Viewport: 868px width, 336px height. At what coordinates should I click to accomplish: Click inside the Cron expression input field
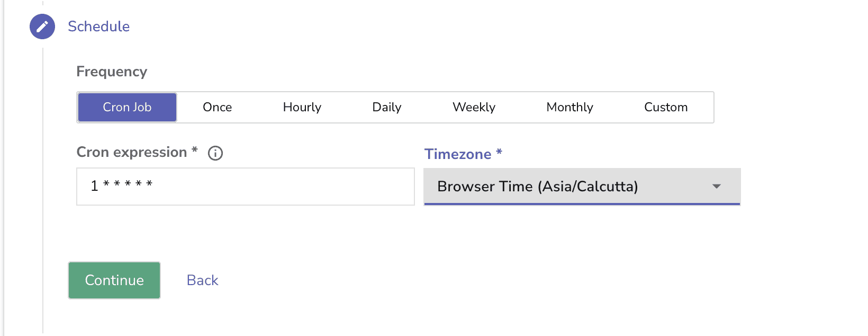point(245,187)
